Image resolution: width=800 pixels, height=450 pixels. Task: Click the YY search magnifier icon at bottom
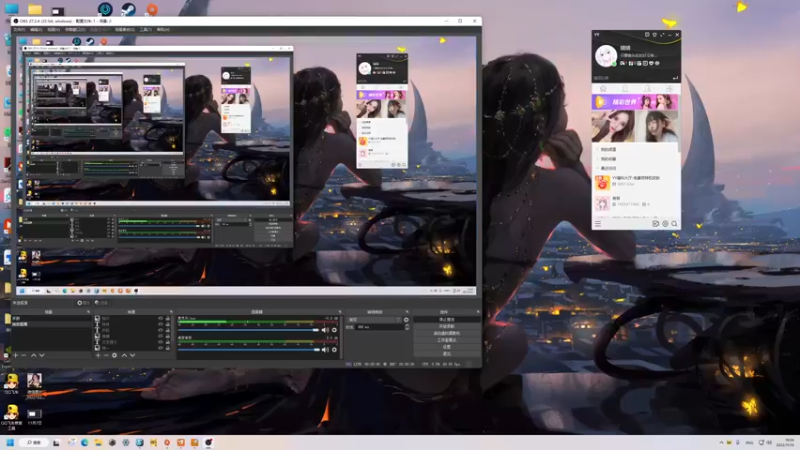tap(674, 223)
